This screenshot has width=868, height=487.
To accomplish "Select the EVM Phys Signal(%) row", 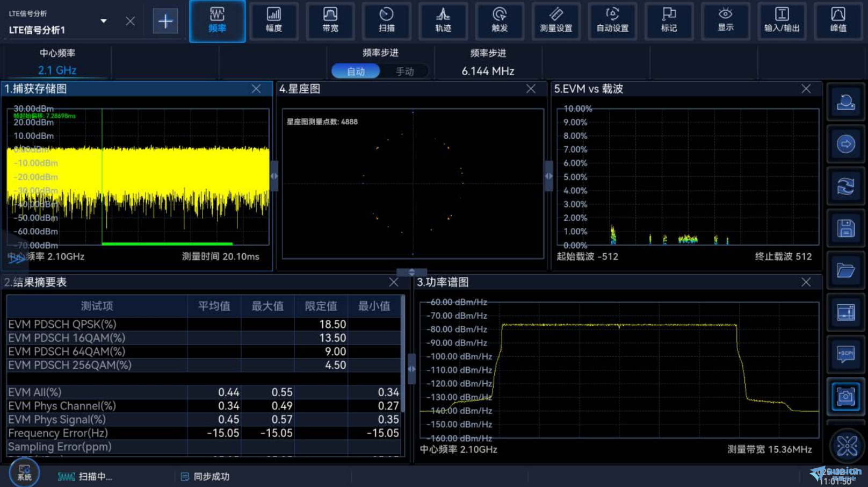I will point(204,419).
